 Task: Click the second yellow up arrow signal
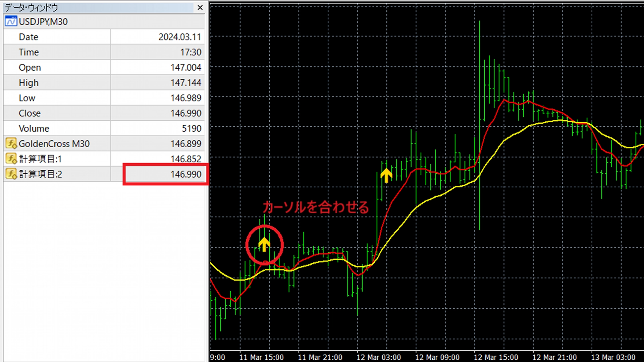click(386, 175)
